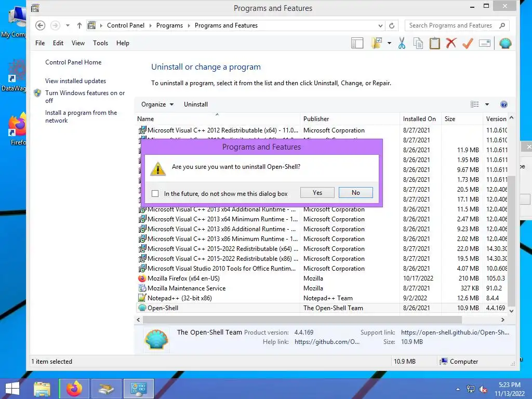This screenshot has width=532, height=399.
Task: Click the Paste clipboard icon
Action: (435, 43)
